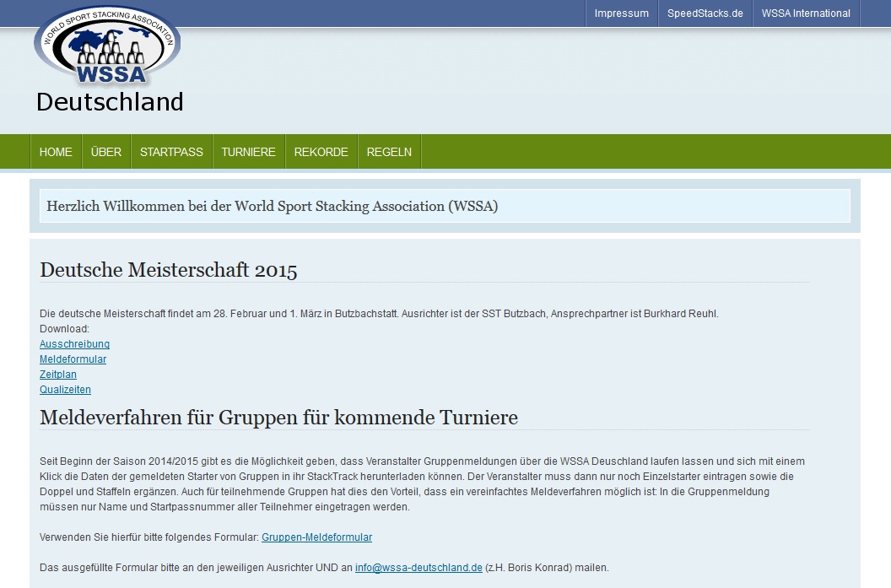This screenshot has height=588, width=891.
Task: Open the ÜBER menu item
Action: point(106,152)
